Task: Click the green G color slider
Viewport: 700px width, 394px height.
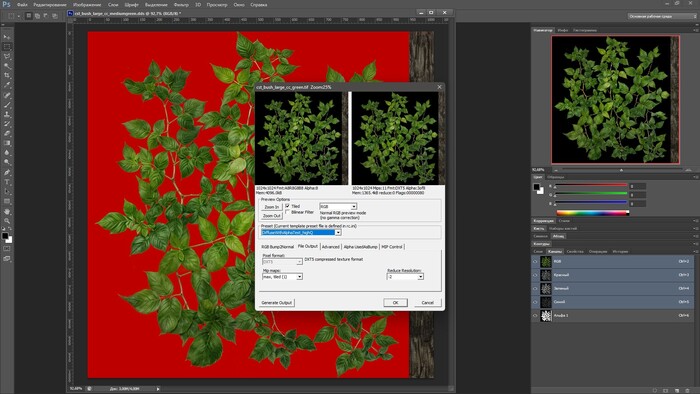Action: coord(592,194)
